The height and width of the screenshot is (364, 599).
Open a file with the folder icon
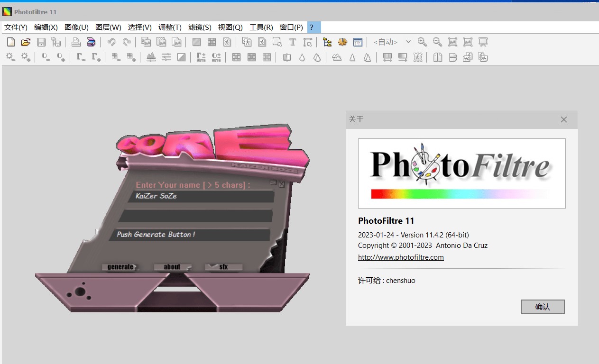tap(26, 42)
